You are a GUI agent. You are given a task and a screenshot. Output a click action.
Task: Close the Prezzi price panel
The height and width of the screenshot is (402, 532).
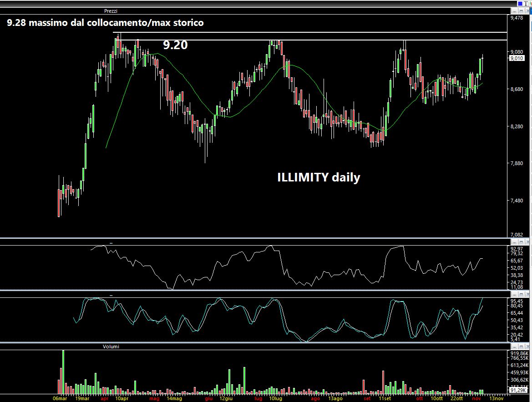pos(527,11)
